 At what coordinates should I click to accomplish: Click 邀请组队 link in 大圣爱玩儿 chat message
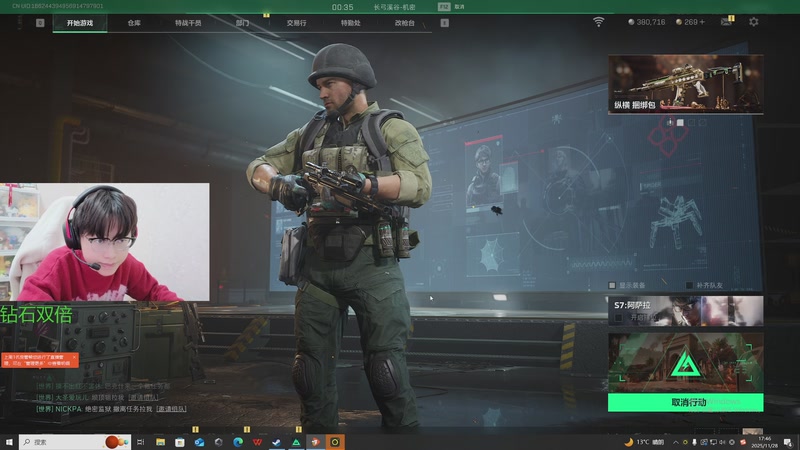[x=143, y=397]
